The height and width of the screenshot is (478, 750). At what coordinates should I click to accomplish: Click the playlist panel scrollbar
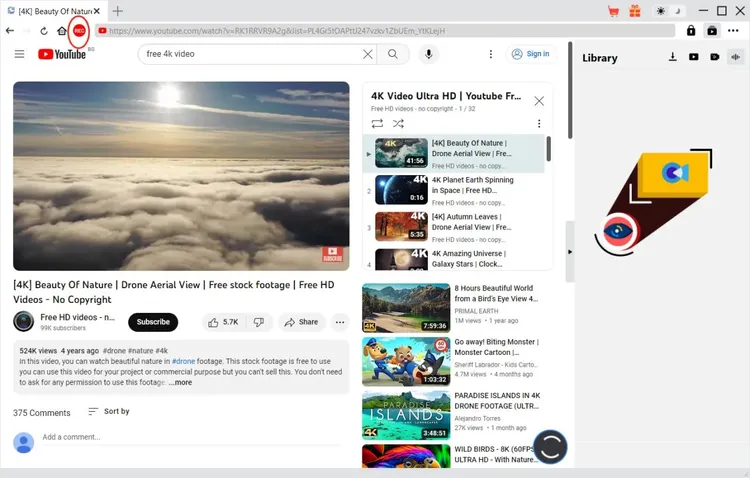[x=548, y=150]
